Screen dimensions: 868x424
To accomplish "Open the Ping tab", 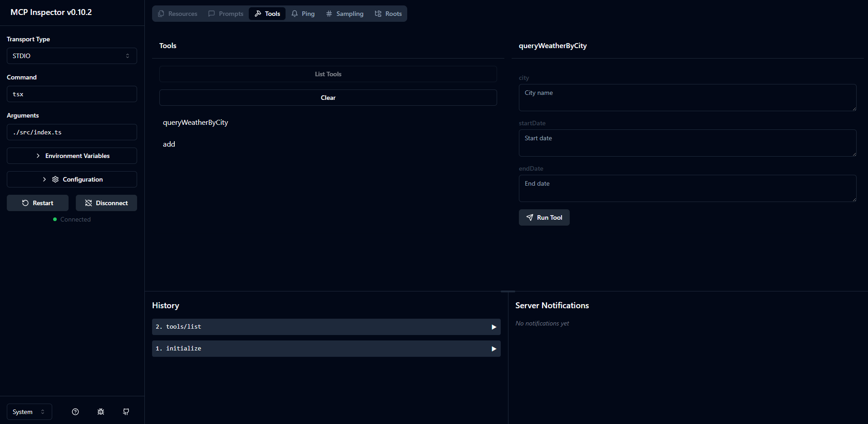I will (x=303, y=14).
